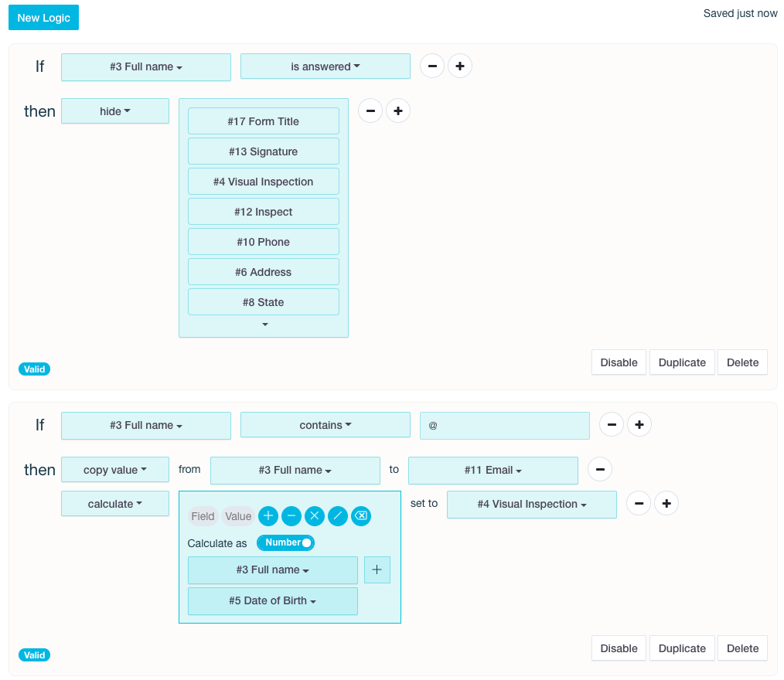The height and width of the screenshot is (680, 784).
Task: Expand the #11 Email target dropdown
Action: pyautogui.click(x=493, y=470)
